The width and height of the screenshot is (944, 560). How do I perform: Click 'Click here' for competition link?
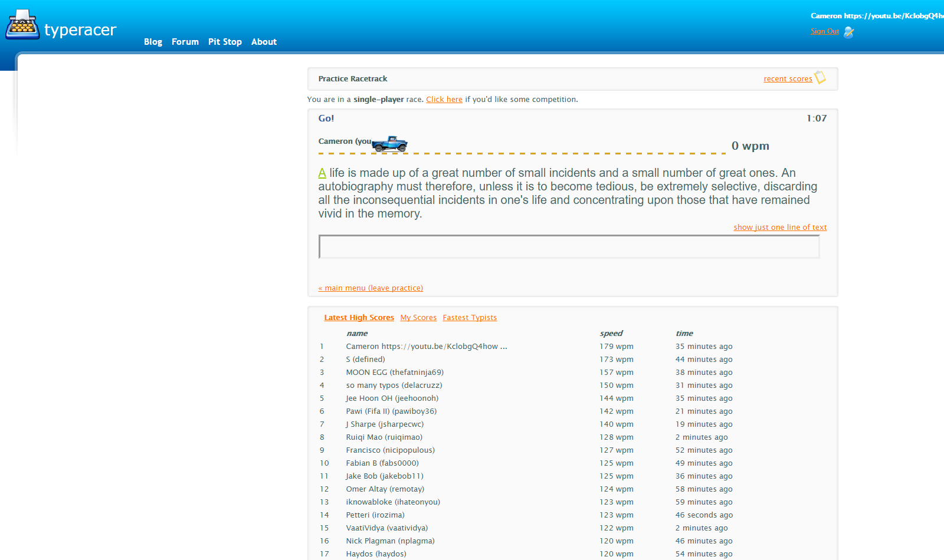[x=444, y=100]
